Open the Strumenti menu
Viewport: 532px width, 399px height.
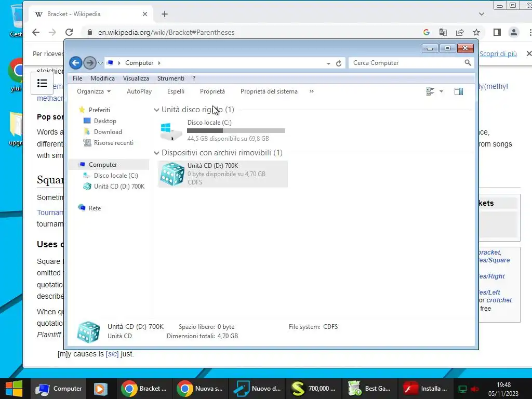click(x=170, y=78)
